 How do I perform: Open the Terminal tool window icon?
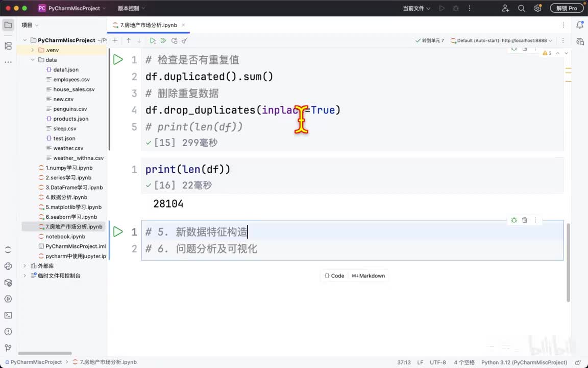(8, 315)
